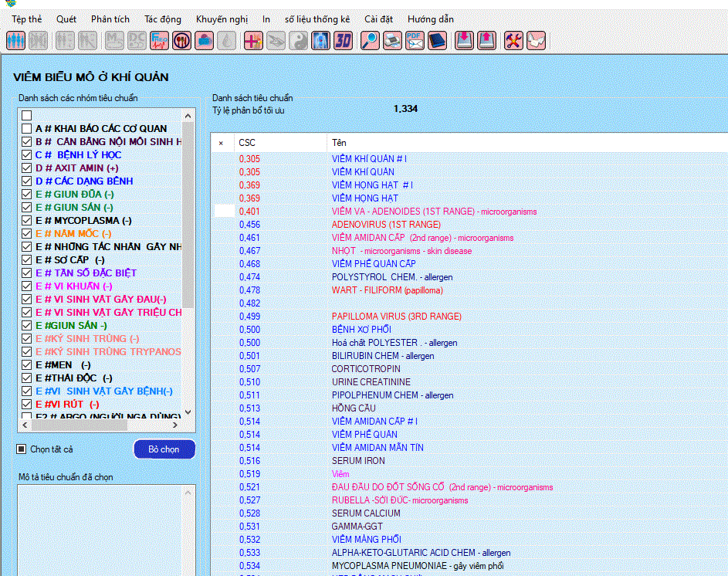This screenshot has height=576, width=728.
Task: Click the PDF email export icon
Action: click(x=415, y=40)
